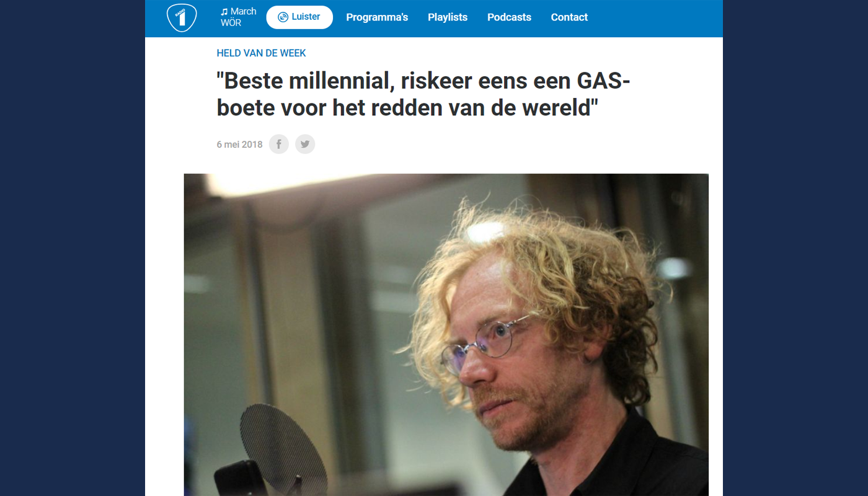Image resolution: width=868 pixels, height=496 pixels.
Task: Go to the Radio 1 shield logo
Action: 182,17
